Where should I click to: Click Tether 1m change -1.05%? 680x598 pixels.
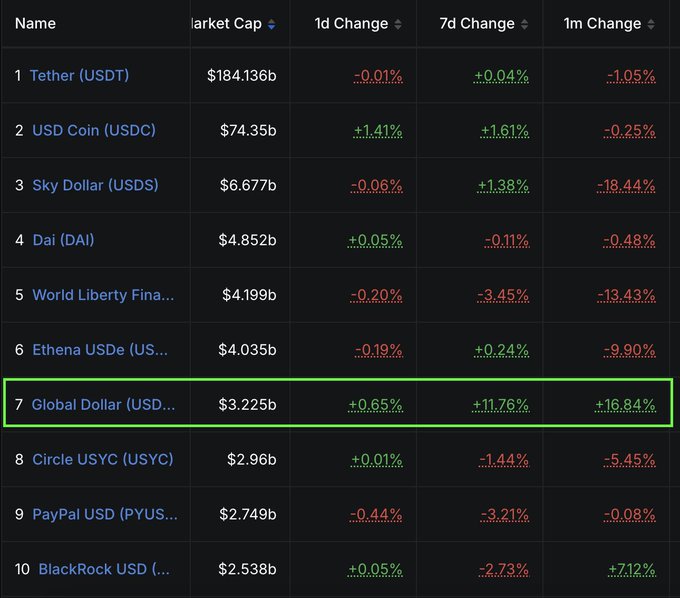631,76
